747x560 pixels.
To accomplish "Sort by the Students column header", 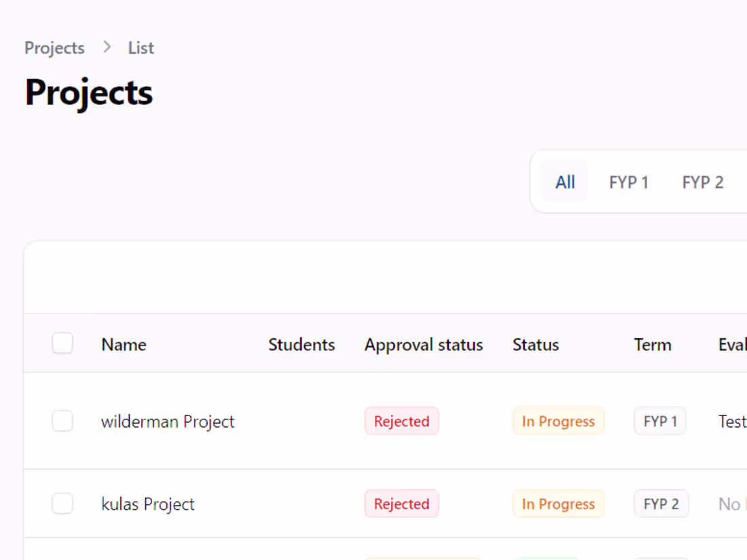I will tap(302, 344).
